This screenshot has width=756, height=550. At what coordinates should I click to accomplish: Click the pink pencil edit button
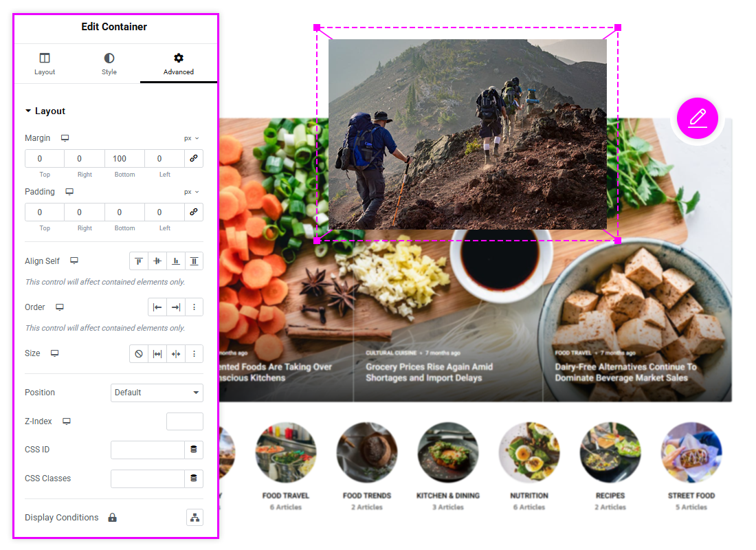697,119
